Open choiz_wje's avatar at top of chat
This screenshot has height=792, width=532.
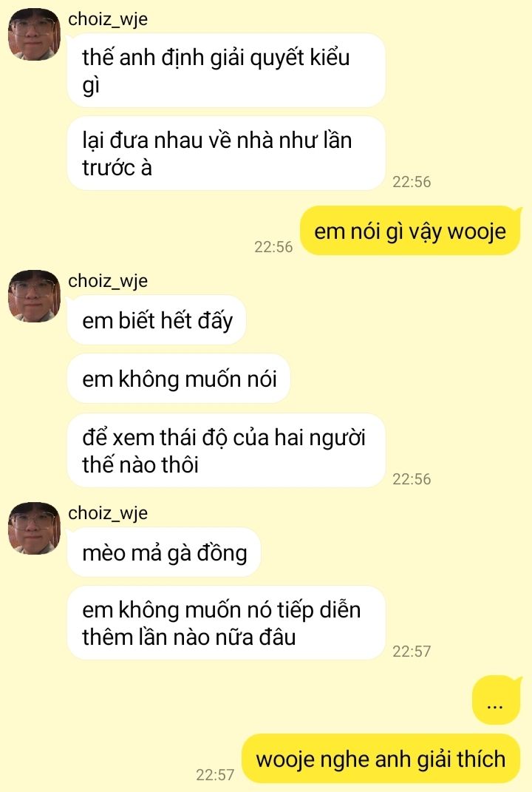(34, 35)
